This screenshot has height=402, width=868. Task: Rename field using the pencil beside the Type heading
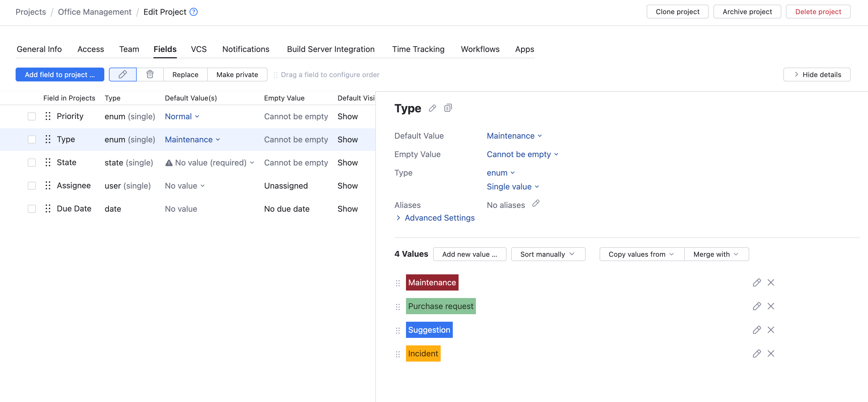tap(432, 108)
